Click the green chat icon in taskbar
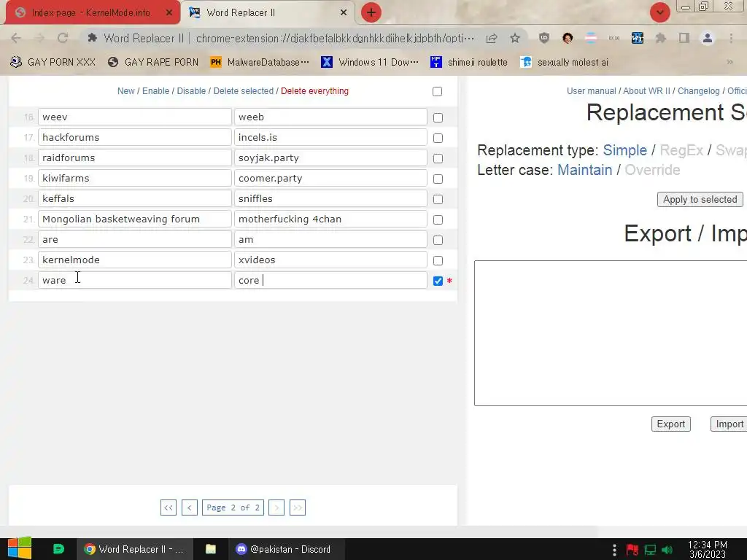Screen dimensions: 747x560 click(x=58, y=549)
